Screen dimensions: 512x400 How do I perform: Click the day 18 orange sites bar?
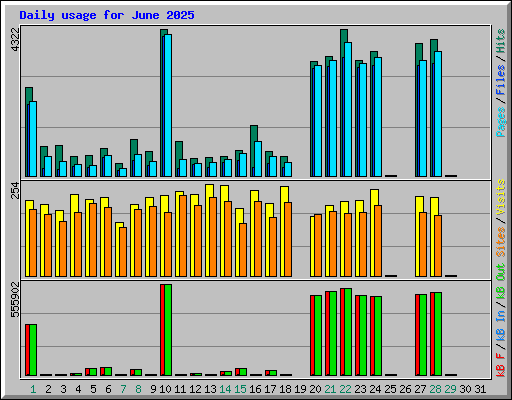(x=288, y=239)
